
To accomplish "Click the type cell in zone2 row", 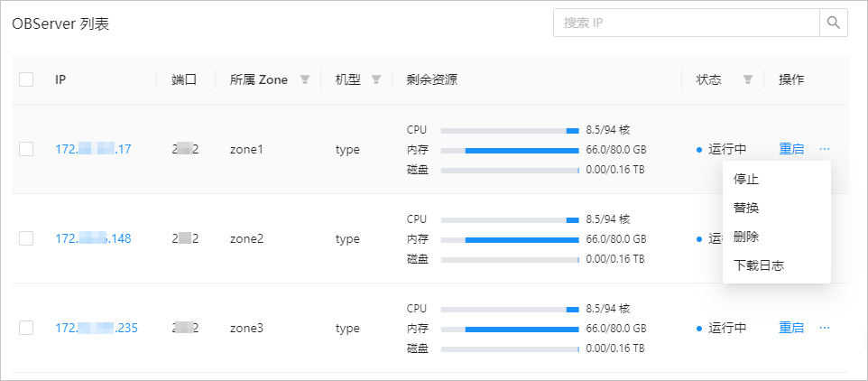I will point(347,239).
